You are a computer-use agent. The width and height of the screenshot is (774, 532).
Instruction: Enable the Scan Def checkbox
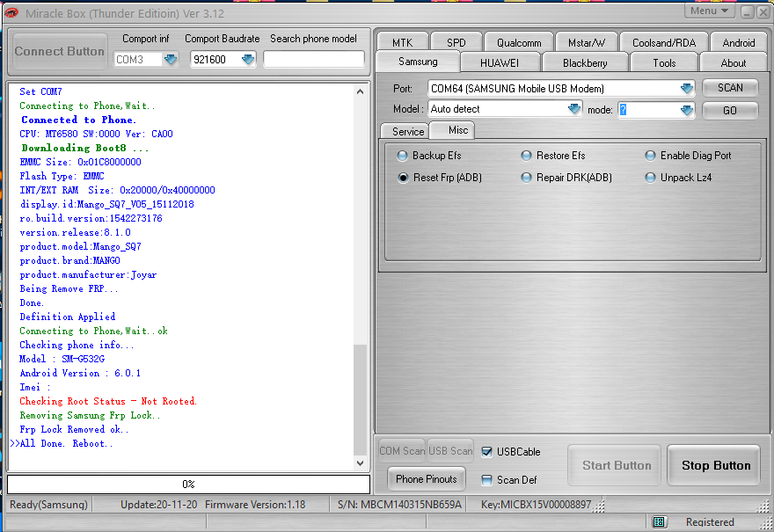point(486,480)
